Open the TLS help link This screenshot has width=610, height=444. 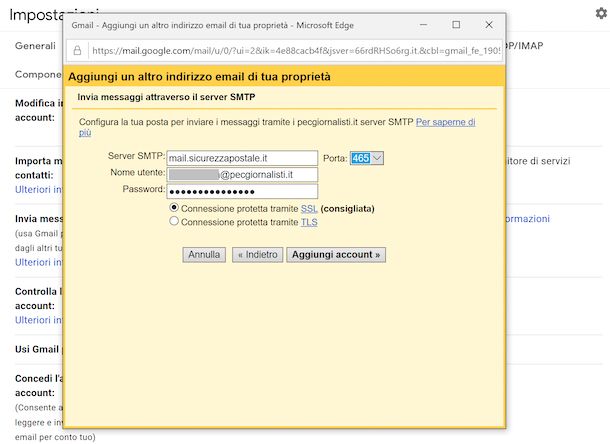coord(309,223)
